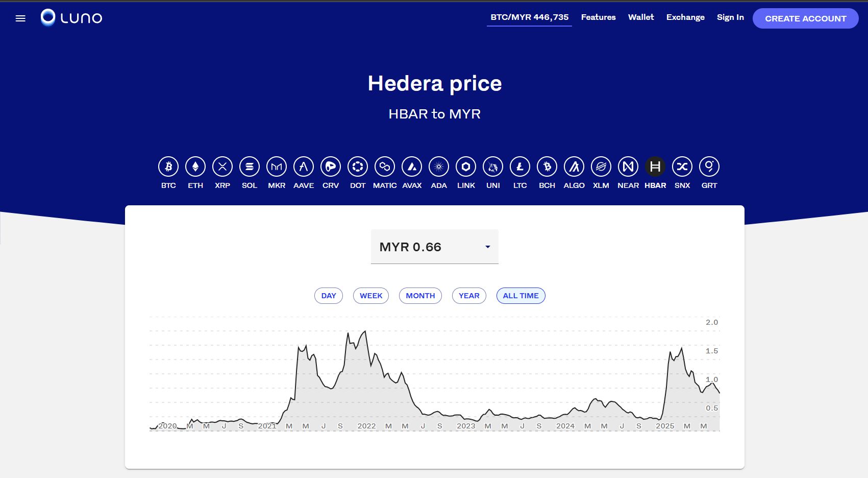
Task: Select the NEAR coin icon
Action: tap(628, 166)
